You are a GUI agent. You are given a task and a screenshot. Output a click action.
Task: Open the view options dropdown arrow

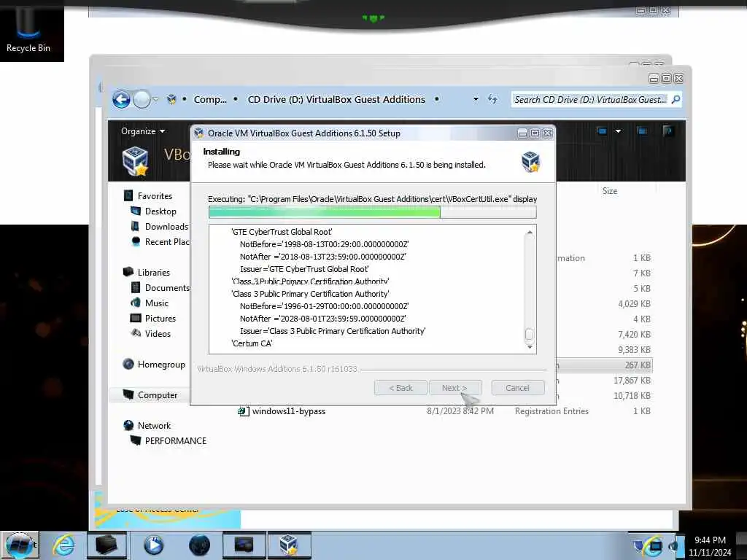(x=618, y=131)
